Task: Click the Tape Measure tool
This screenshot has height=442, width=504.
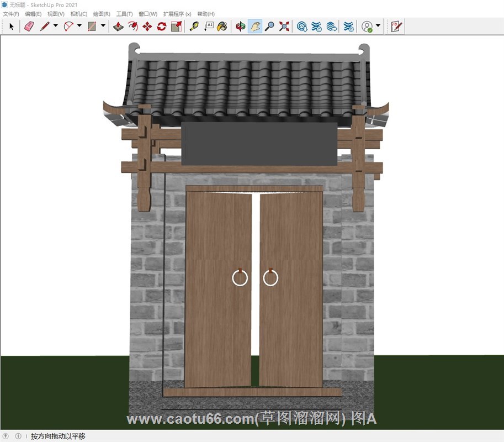Action: (x=194, y=26)
